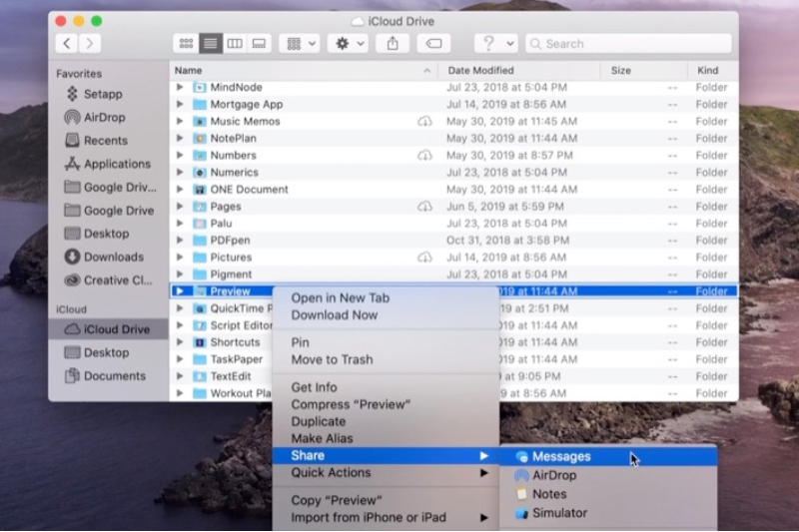Sort by the Size column header
799x532 pixels.
tap(644, 71)
